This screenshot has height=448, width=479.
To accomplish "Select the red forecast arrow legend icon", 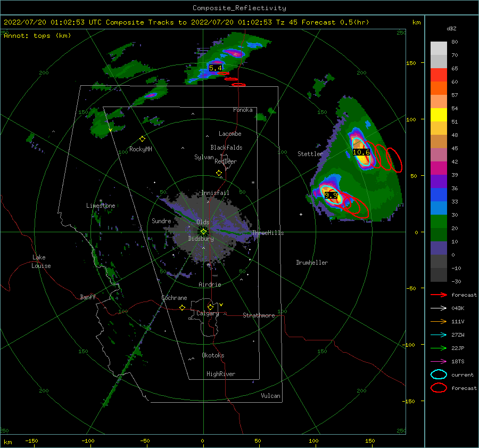I will tap(439, 295).
